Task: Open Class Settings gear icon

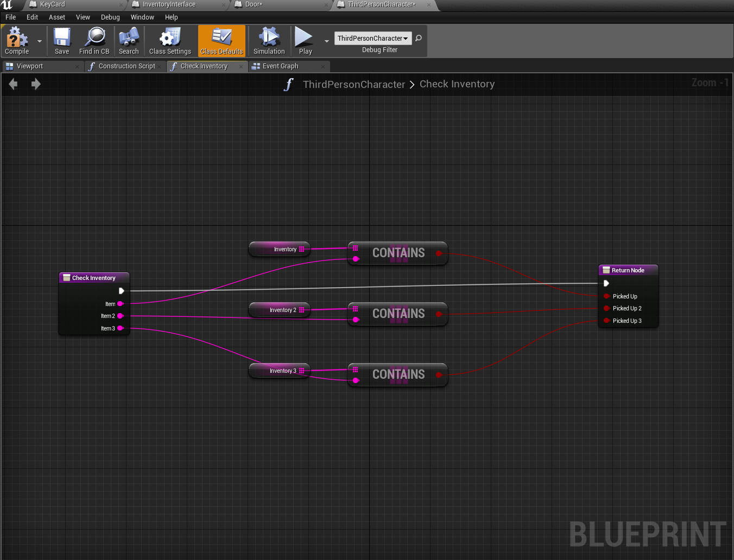Action: [170, 41]
